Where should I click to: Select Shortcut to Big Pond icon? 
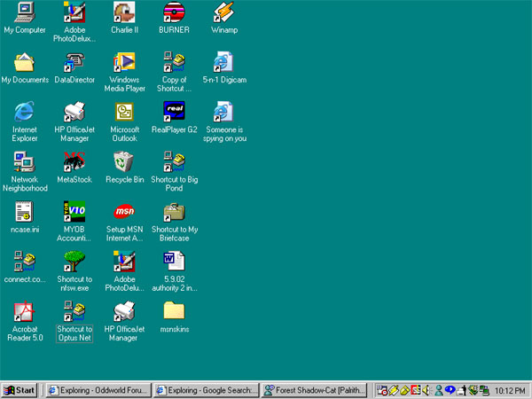(174, 162)
